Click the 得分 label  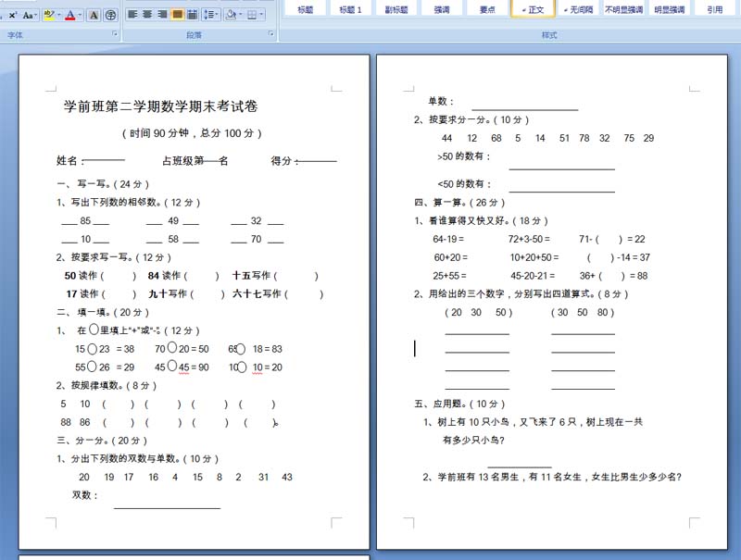pos(282,161)
